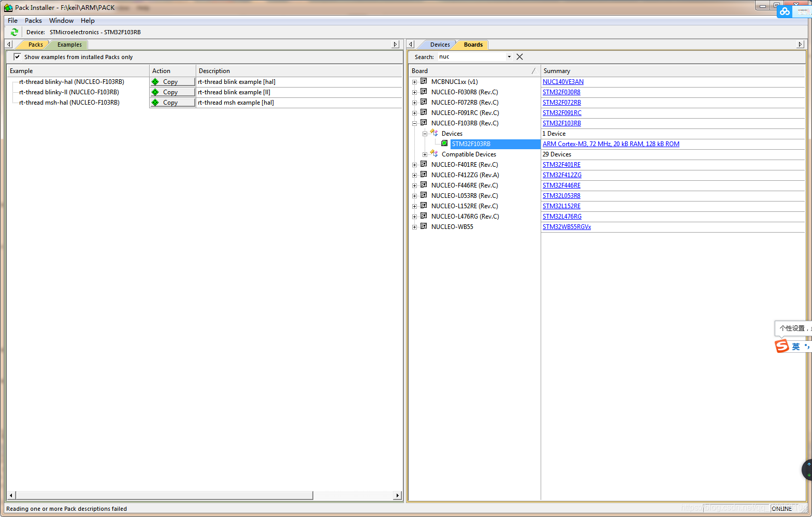Open the Help menu
The image size is (812, 517).
pos(88,21)
